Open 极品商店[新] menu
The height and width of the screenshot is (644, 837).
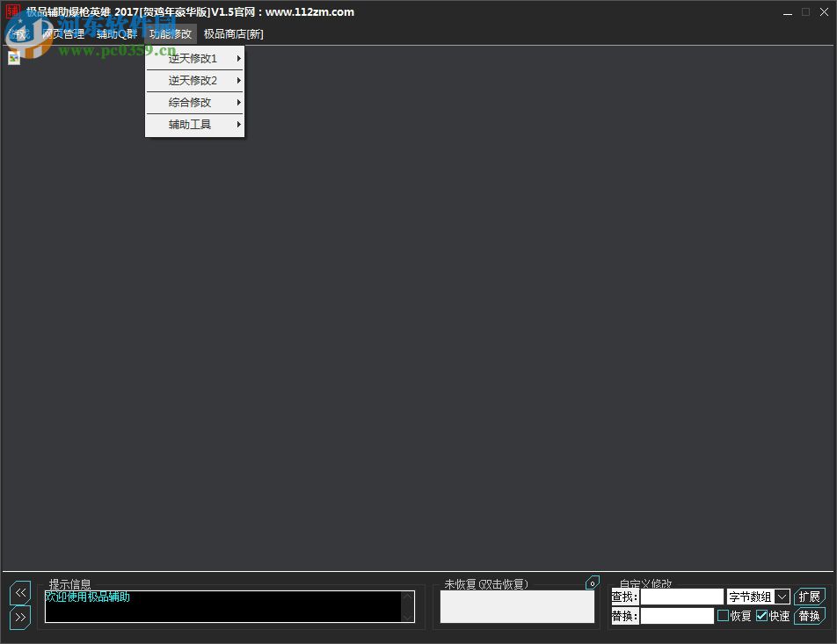click(233, 34)
